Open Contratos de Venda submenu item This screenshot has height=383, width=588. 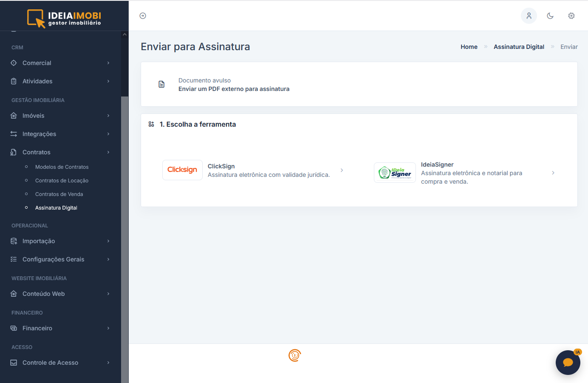[59, 194]
